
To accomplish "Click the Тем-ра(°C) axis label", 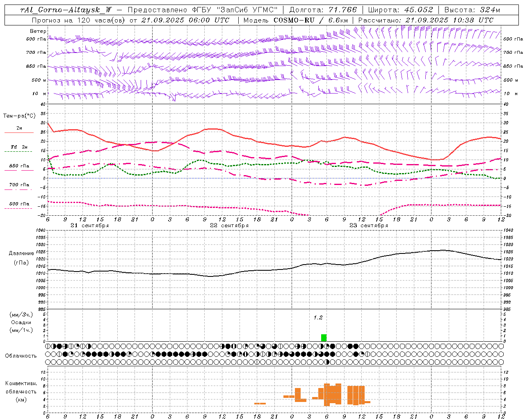I will (x=19, y=116).
